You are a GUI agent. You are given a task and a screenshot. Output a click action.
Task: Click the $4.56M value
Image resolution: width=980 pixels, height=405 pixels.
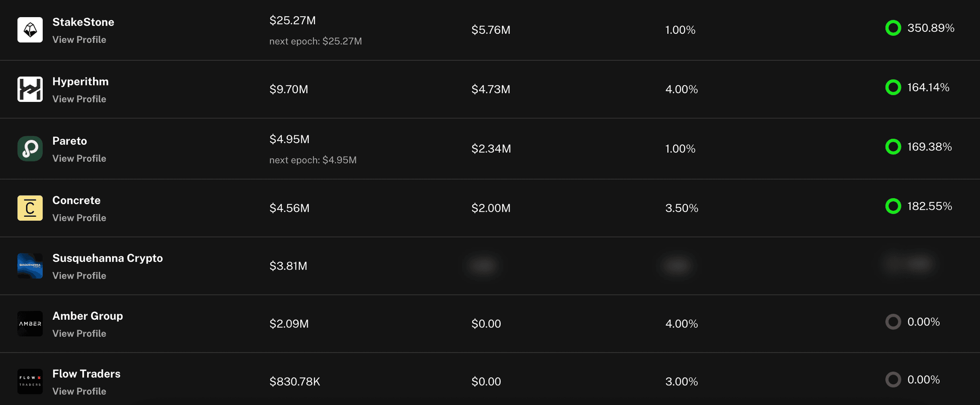pyautogui.click(x=290, y=208)
